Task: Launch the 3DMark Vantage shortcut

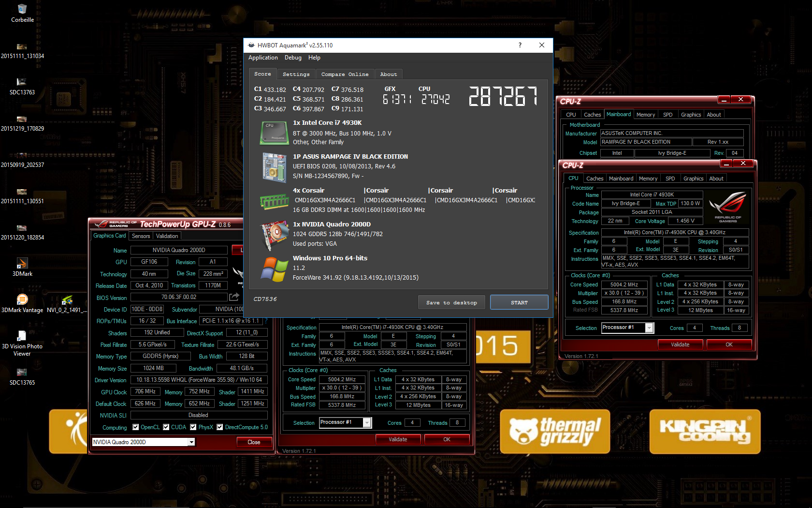Action: [x=22, y=299]
